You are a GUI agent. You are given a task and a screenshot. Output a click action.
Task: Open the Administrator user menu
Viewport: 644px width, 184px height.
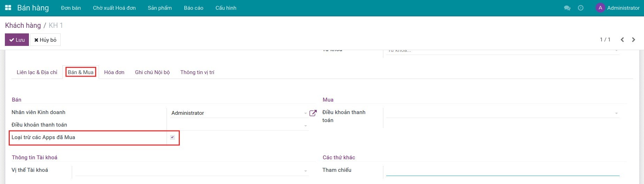618,8
